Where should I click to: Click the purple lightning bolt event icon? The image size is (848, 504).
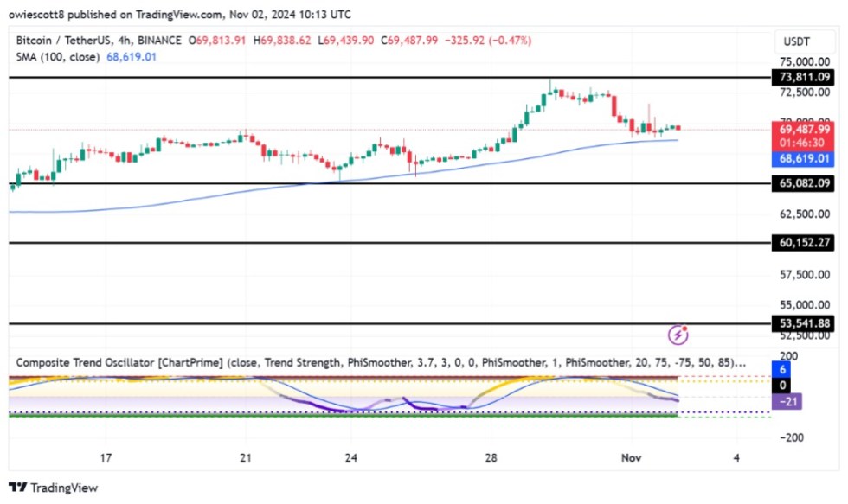(x=679, y=335)
